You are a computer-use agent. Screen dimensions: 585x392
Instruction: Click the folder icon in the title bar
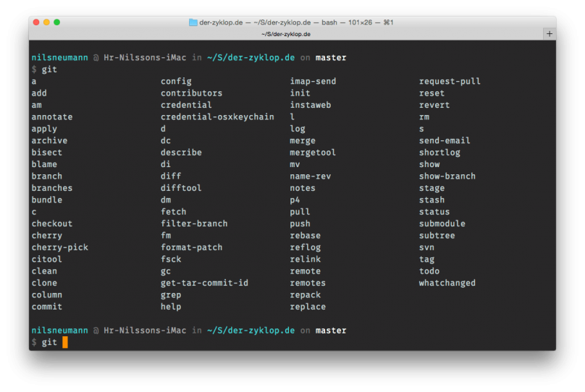pos(193,22)
